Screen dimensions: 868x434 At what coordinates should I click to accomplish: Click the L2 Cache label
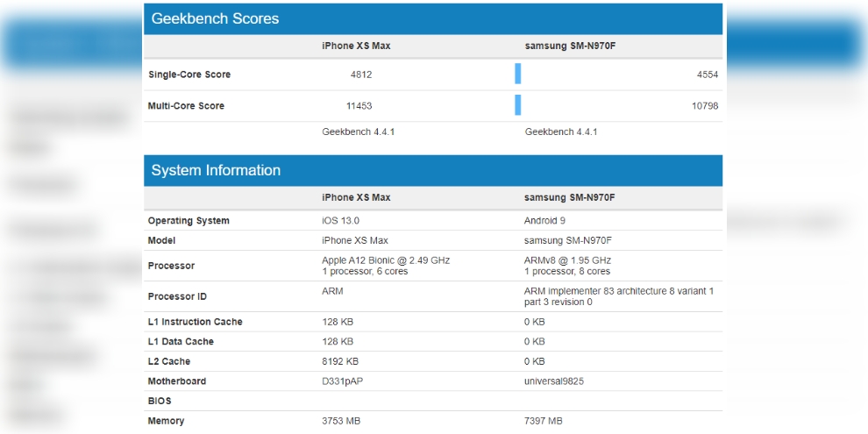[x=169, y=361]
